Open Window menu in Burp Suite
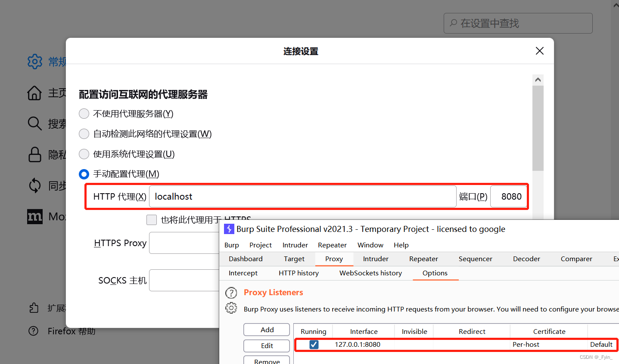Screen dimensions: 619x364 click(370, 245)
